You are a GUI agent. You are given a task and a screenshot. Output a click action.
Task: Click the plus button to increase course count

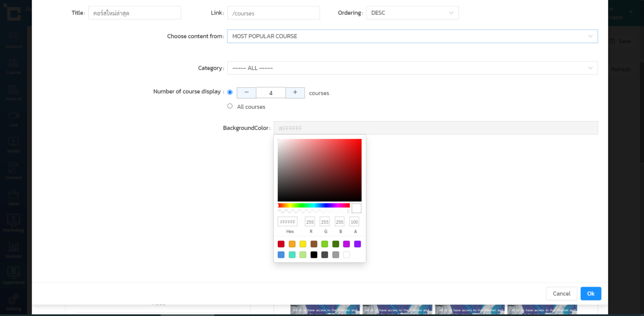point(295,93)
